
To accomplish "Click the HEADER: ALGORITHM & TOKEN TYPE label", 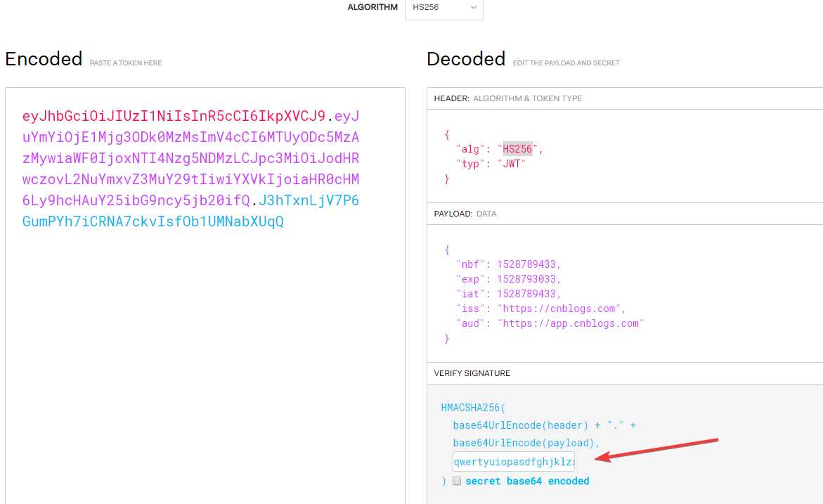I will point(508,98).
